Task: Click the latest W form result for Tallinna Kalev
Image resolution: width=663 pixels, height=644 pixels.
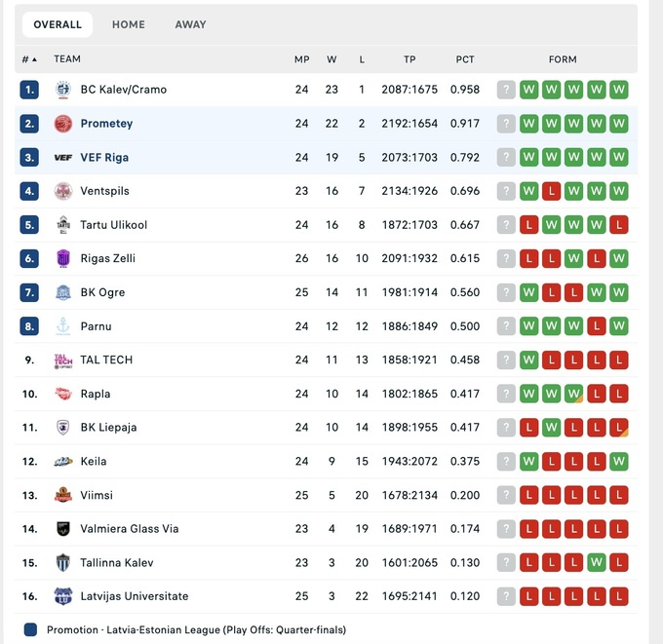Action: [597, 563]
